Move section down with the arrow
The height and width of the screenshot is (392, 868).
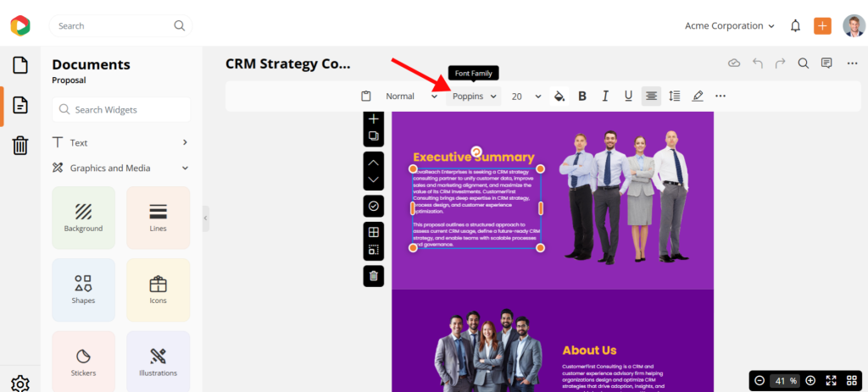coord(374,179)
